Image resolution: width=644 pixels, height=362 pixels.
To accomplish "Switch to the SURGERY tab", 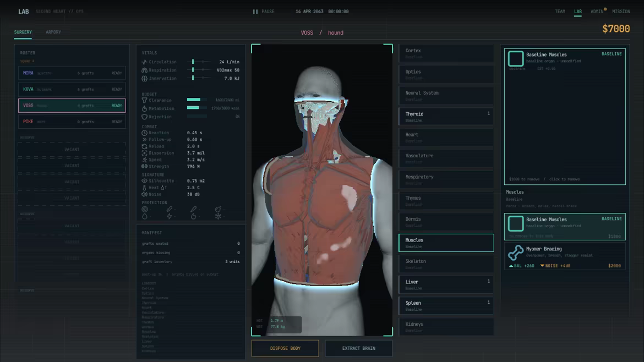I will click(x=23, y=32).
